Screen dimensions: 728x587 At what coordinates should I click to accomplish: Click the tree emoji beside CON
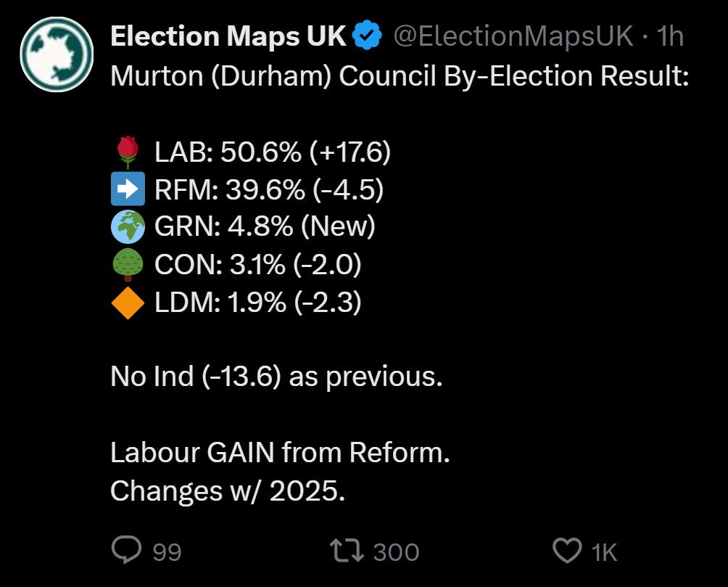coord(128,265)
